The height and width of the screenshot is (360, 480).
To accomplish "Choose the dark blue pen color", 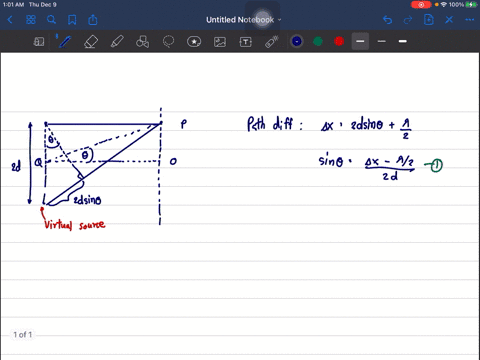I will [x=297, y=41].
